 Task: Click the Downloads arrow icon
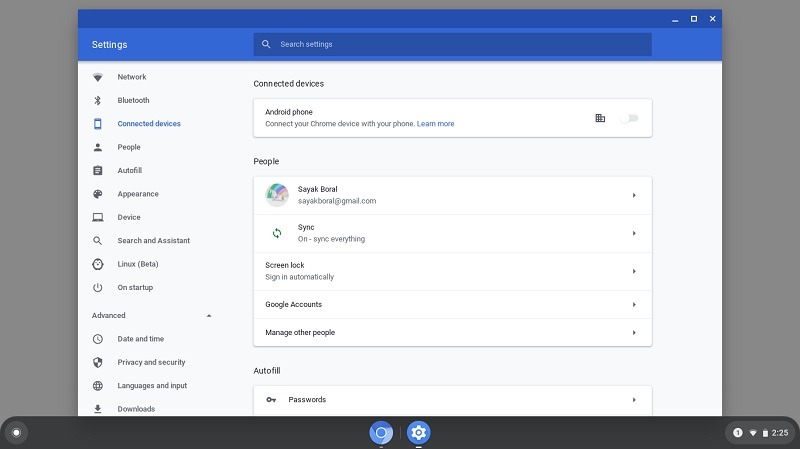[97, 409]
